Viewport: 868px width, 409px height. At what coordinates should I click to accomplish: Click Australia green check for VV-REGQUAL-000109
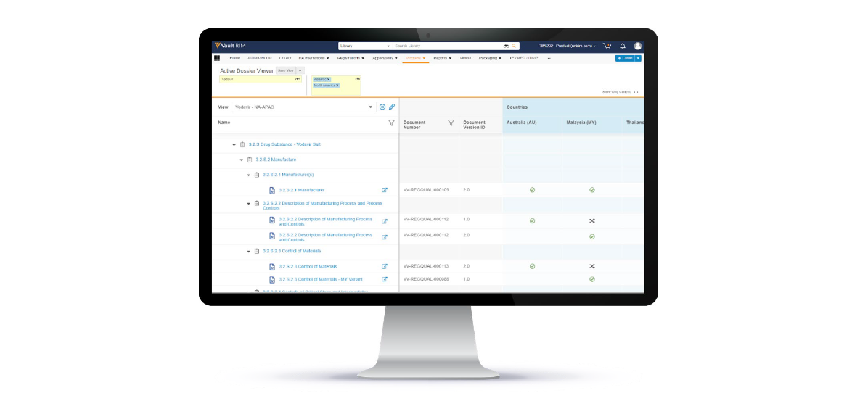pos(532,190)
